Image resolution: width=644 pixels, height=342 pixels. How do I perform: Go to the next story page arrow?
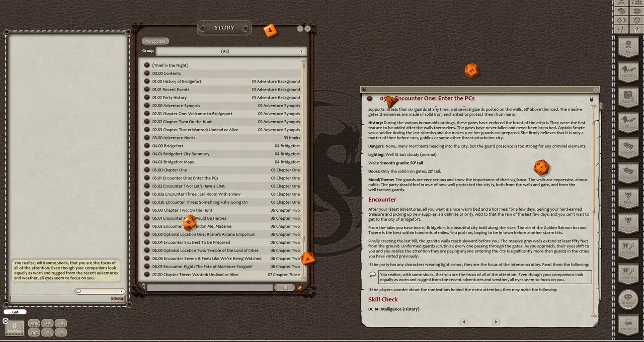(x=496, y=322)
